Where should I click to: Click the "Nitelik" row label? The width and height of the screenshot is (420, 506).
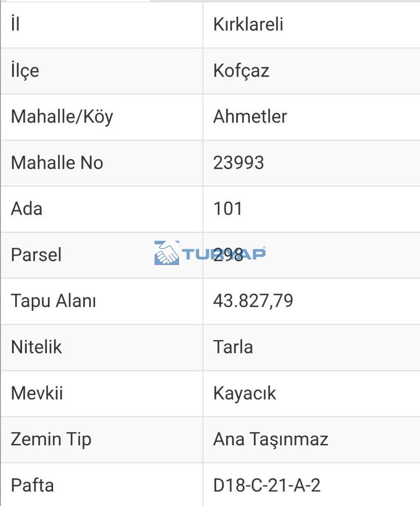click(x=36, y=347)
